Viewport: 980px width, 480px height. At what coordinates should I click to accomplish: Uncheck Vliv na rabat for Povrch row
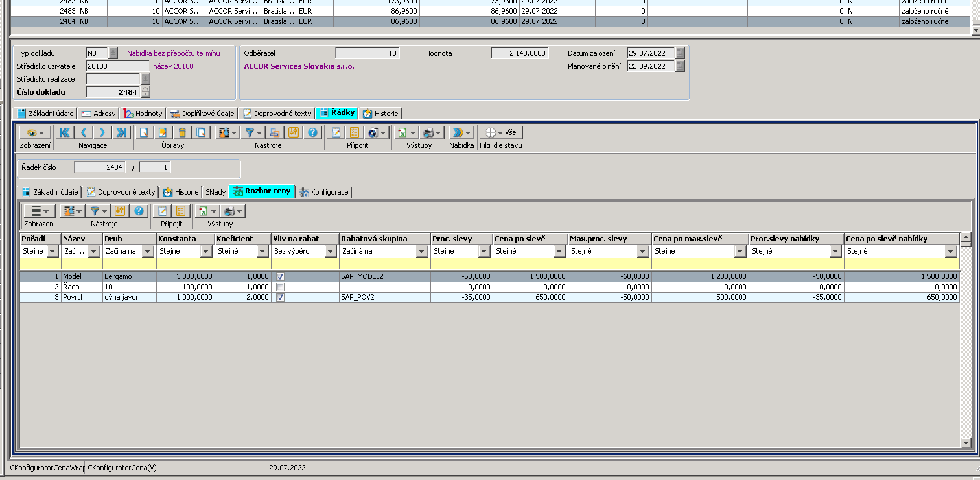click(280, 297)
